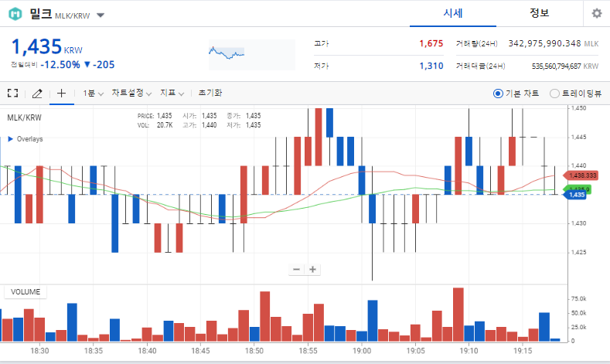Open the 지표 indicators dropdown

172,94
